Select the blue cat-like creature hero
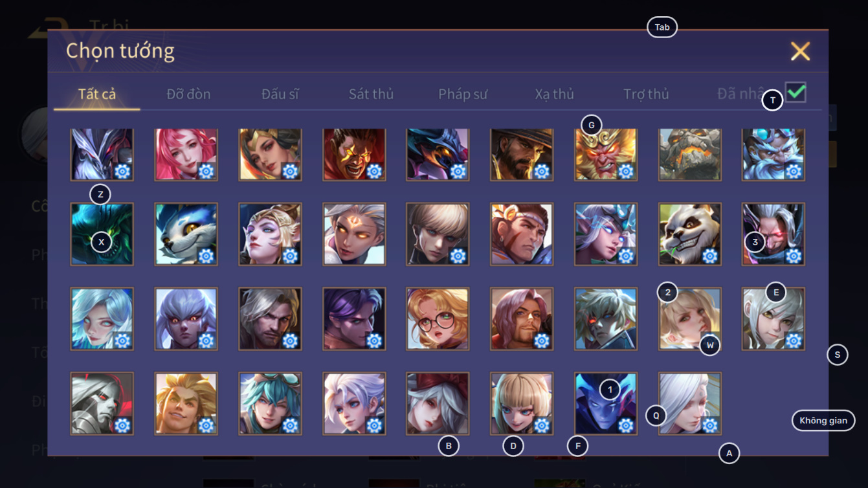868x488 pixels. [186, 234]
